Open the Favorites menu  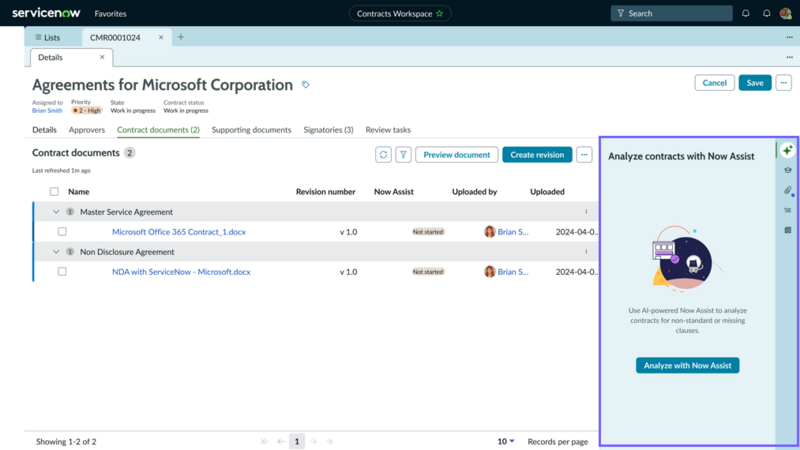pyautogui.click(x=110, y=14)
